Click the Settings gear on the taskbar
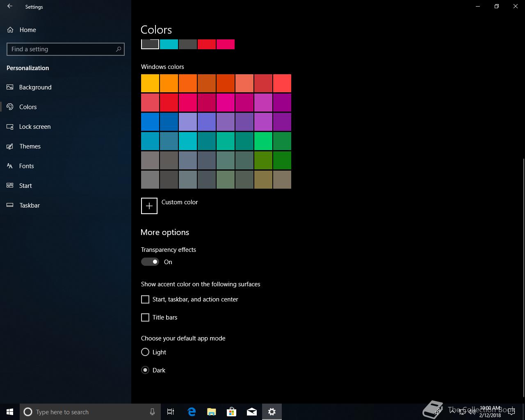This screenshot has height=420, width=525. pyautogui.click(x=272, y=412)
